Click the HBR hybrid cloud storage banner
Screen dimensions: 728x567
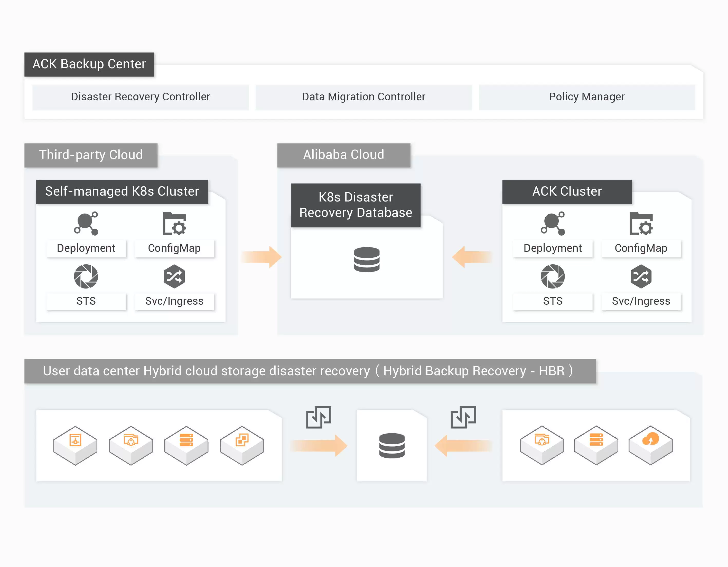click(310, 371)
